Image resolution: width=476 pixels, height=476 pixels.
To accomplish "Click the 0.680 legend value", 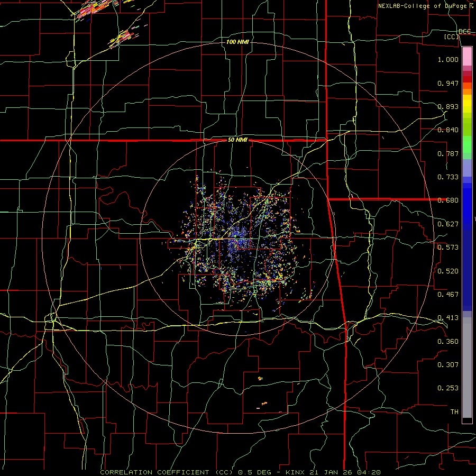I will pos(448,200).
